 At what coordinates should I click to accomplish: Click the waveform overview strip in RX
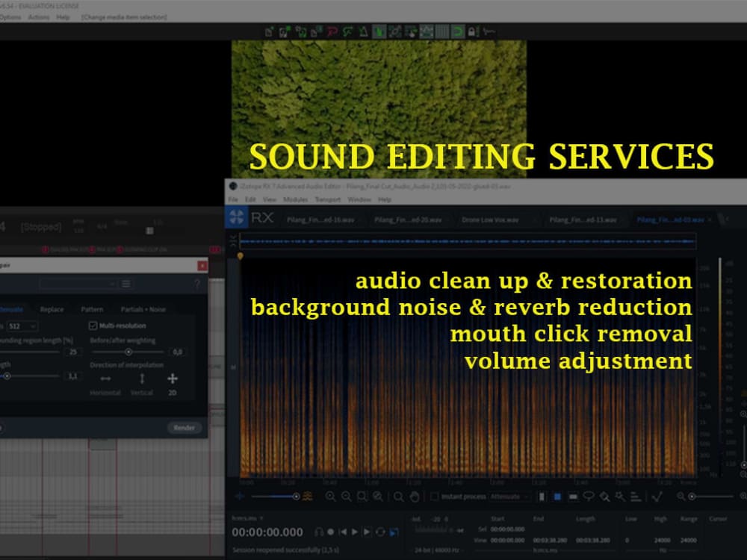pos(468,241)
